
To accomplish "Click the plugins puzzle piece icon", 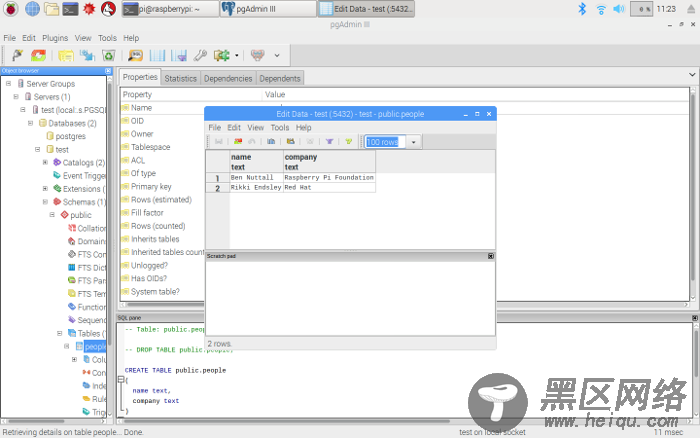I will (221, 55).
